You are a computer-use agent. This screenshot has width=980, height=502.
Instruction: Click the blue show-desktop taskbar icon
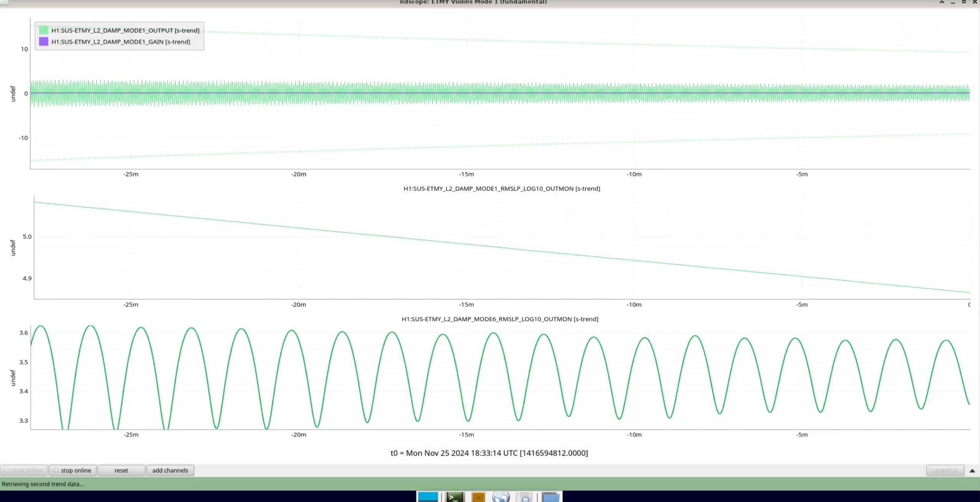point(428,497)
